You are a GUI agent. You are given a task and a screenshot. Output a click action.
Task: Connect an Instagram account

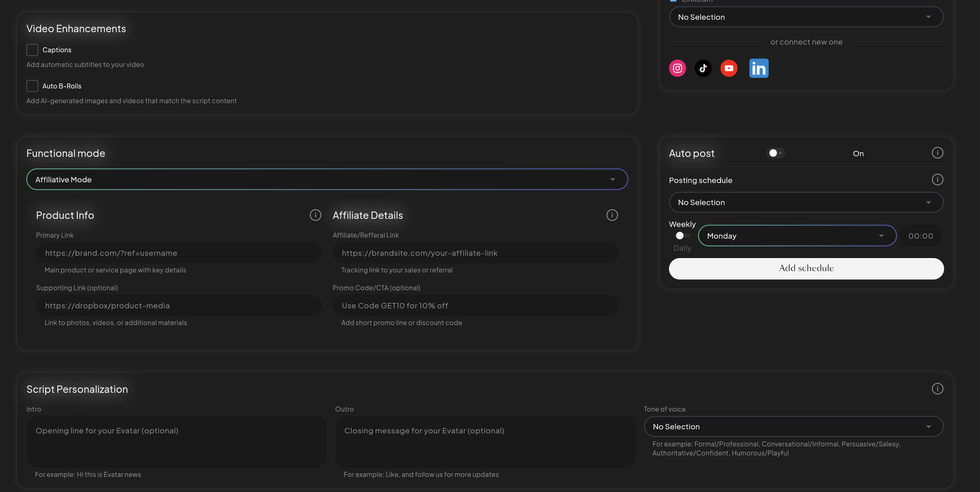click(x=678, y=68)
